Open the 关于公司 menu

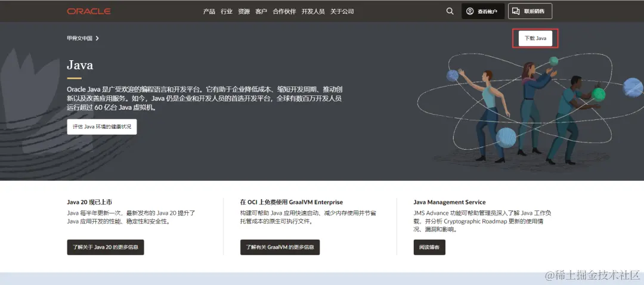tap(342, 11)
